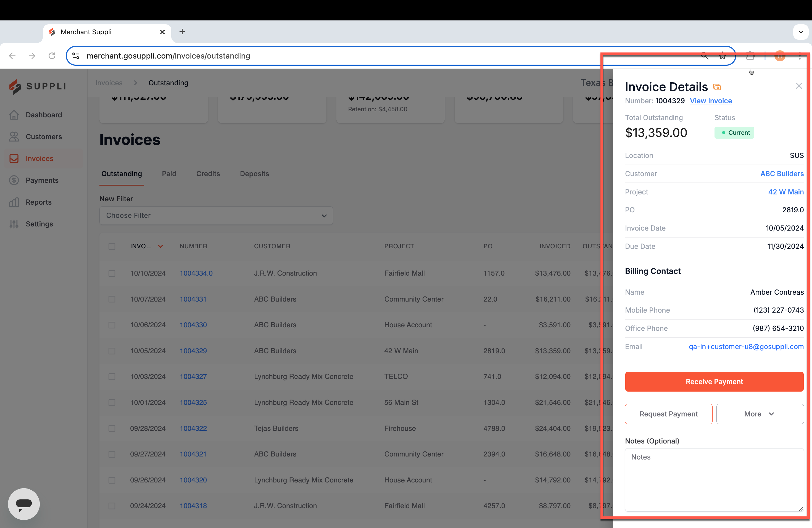812x528 pixels.
Task: Open invoice number 1004320 link
Action: 193,480
